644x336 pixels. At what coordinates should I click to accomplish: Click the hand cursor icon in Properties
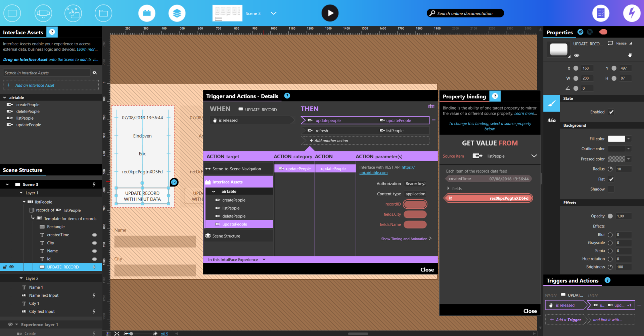tap(630, 55)
